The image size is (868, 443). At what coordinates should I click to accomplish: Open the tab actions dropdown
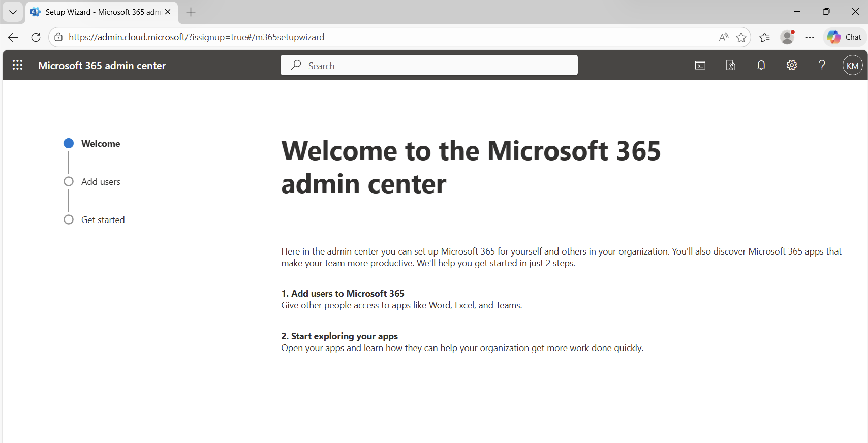click(x=13, y=12)
